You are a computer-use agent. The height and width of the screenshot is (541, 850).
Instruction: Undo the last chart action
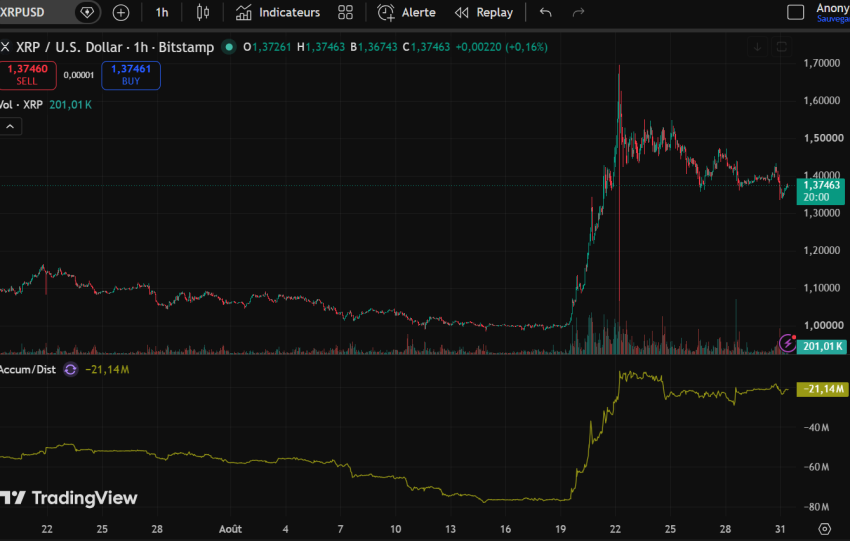(x=545, y=12)
